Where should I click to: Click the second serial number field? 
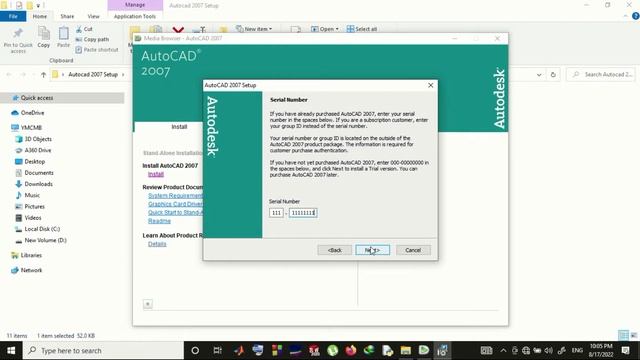click(x=303, y=213)
